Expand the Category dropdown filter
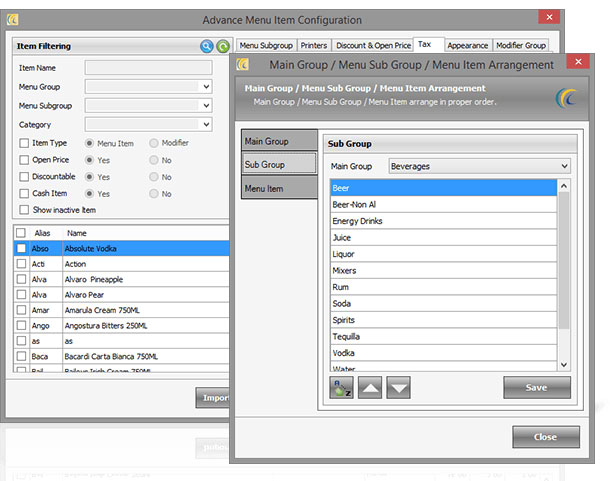This screenshot has width=610, height=481. [206, 125]
